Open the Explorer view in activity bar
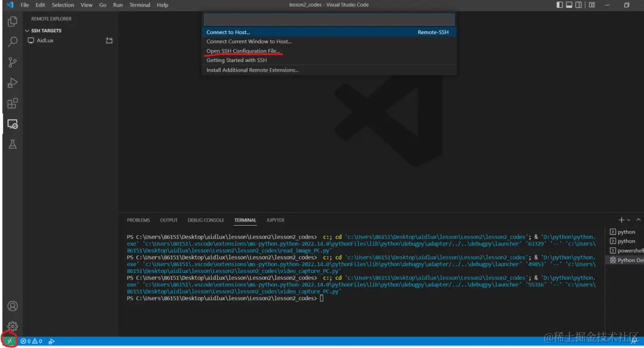 pyautogui.click(x=13, y=21)
